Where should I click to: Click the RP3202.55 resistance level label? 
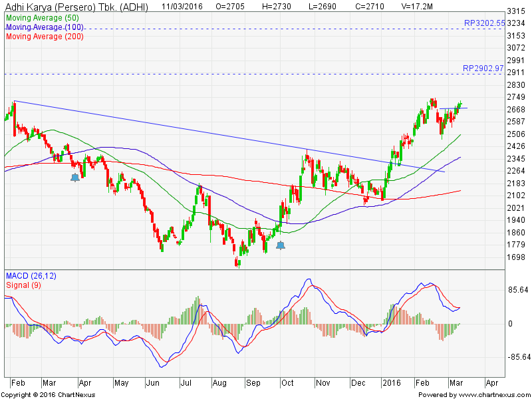pyautogui.click(x=483, y=22)
